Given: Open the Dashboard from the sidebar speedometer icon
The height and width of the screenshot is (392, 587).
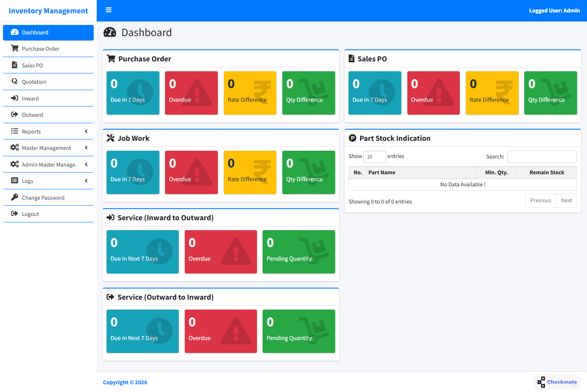Looking at the screenshot, I should (x=15, y=32).
